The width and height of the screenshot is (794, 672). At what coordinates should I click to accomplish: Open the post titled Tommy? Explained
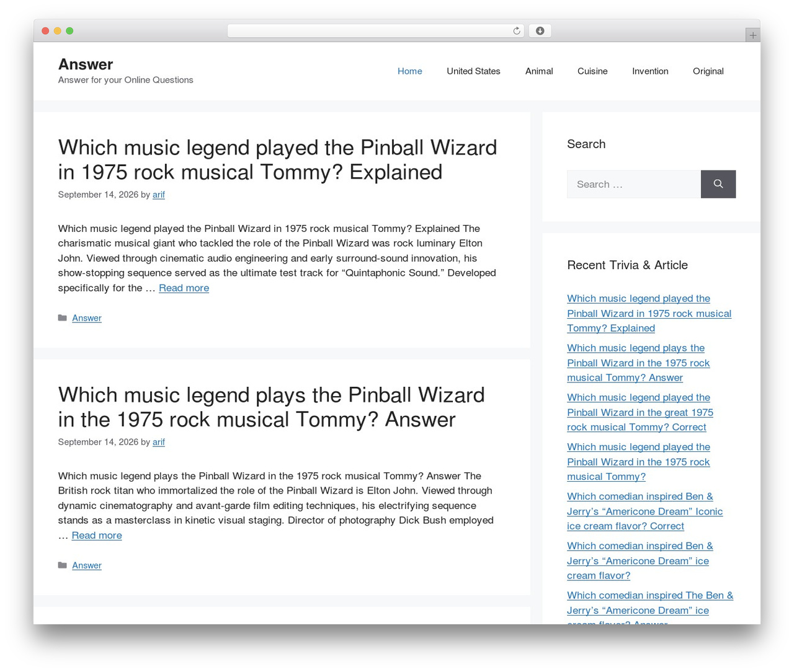pos(277,160)
